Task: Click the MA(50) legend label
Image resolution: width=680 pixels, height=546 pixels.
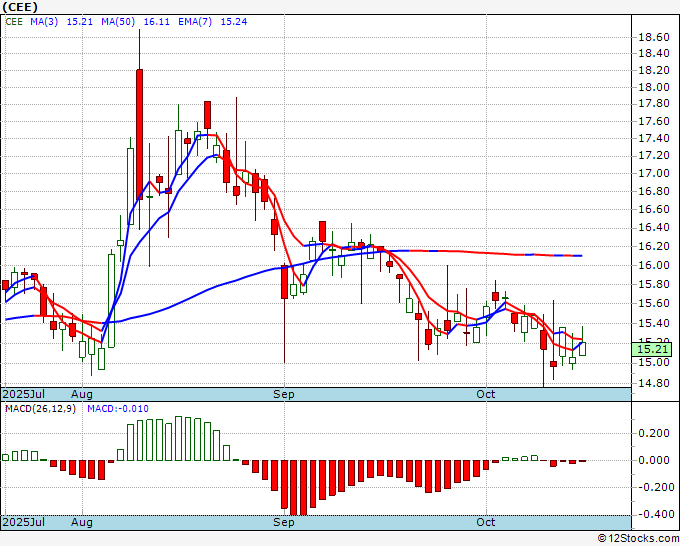Action: (118, 22)
